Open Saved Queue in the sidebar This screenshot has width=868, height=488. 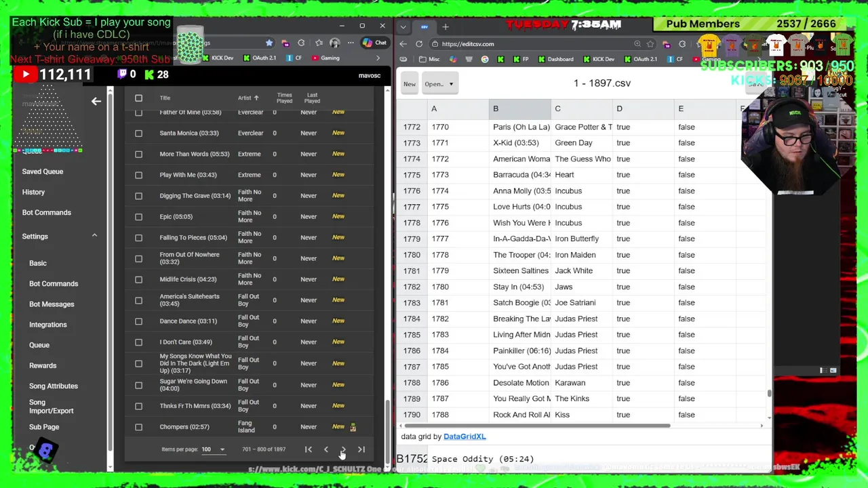click(42, 171)
